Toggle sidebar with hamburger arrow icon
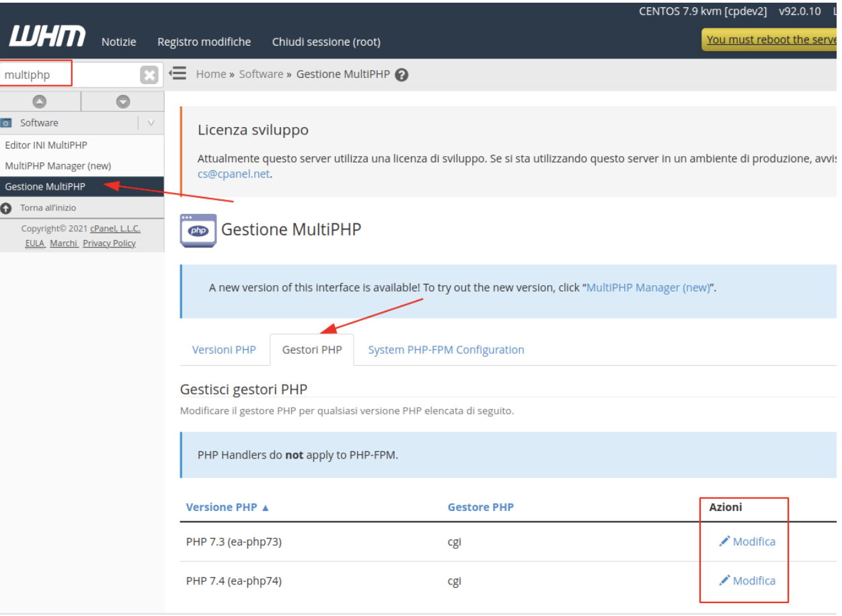This screenshot has width=842, height=616. [x=178, y=73]
